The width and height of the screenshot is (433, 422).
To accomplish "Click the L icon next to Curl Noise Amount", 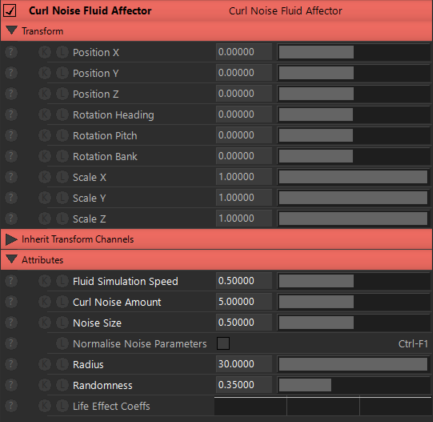I will click(x=62, y=302).
